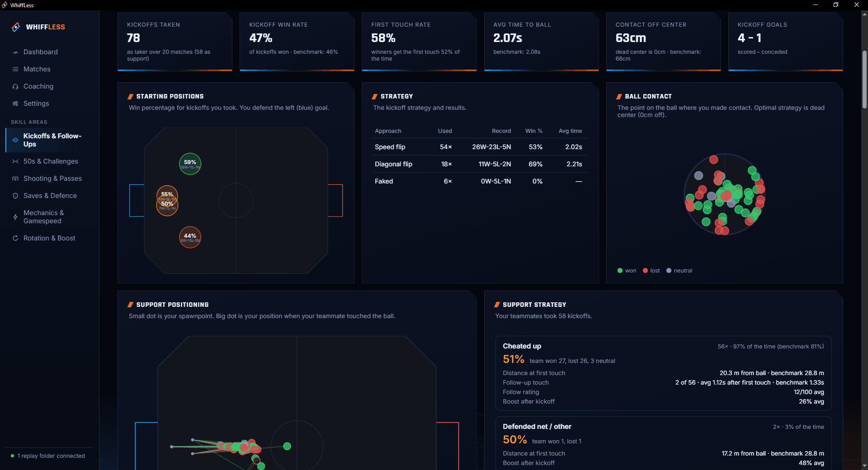Click the grey neutral legend dot
Viewport: 868px width, 470px height.
coord(669,271)
